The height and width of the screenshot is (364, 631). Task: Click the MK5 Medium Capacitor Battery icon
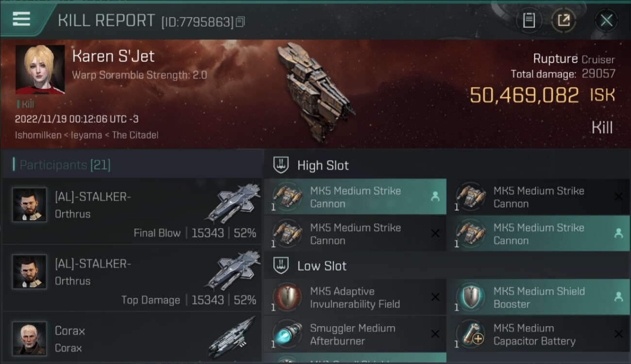(470, 334)
